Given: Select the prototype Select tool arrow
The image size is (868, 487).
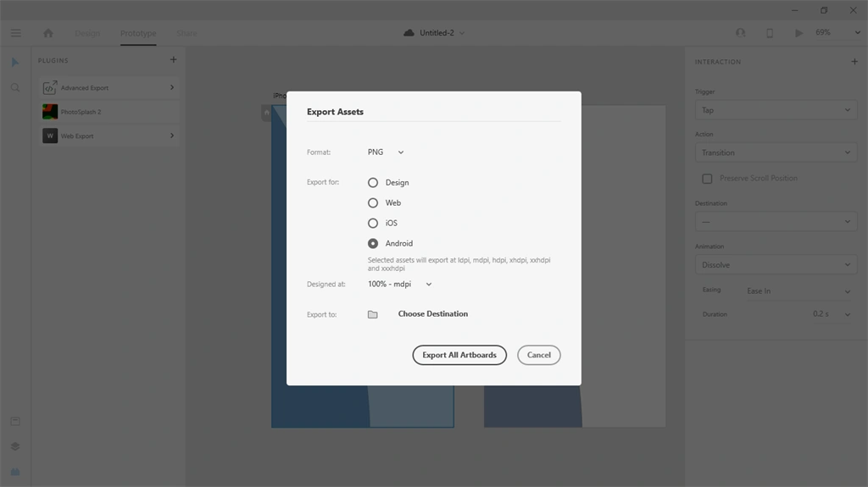Looking at the screenshot, I should (15, 63).
